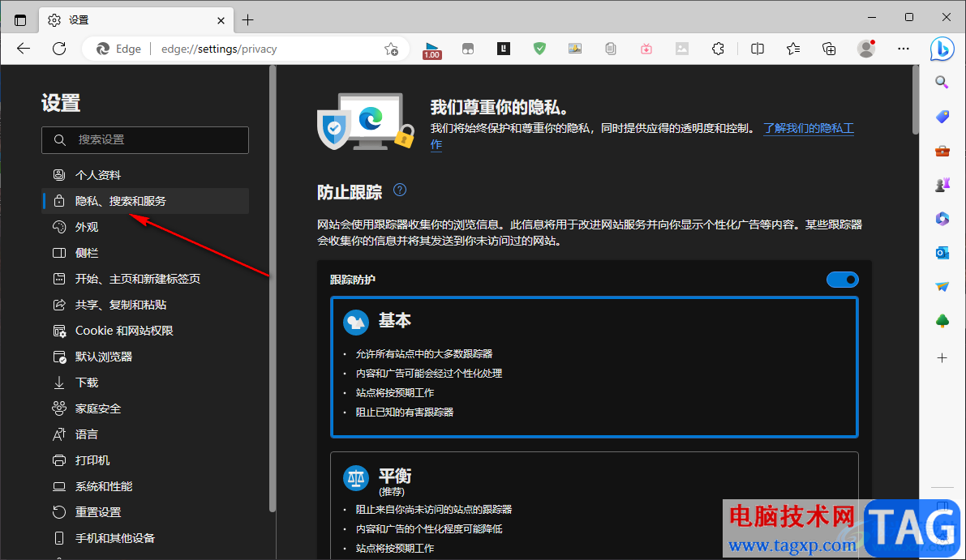Close the 设置 tab

click(x=221, y=20)
